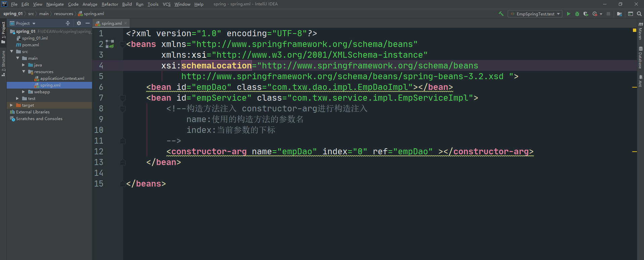Open the Project view selector dropdown

pyautogui.click(x=22, y=23)
